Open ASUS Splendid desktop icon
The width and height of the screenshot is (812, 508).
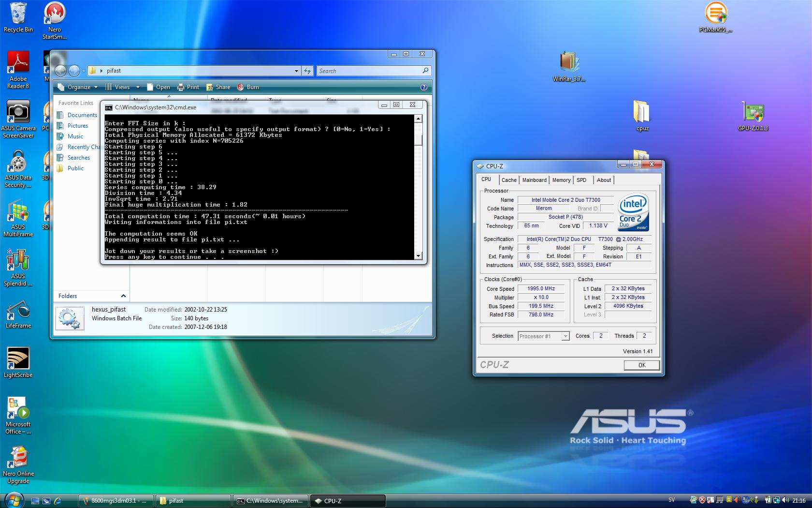click(x=18, y=268)
